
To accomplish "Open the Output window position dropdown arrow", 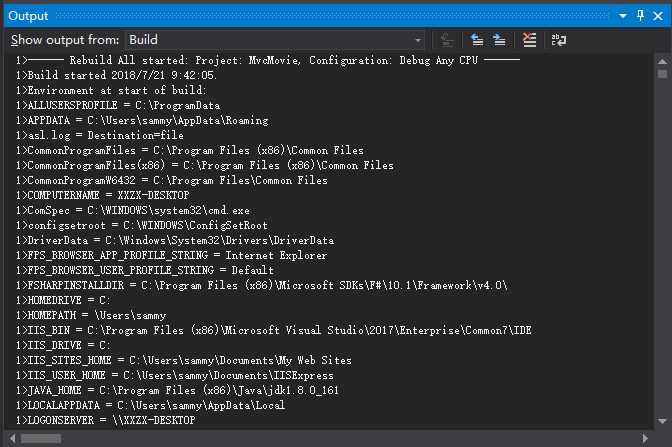I will pos(622,16).
